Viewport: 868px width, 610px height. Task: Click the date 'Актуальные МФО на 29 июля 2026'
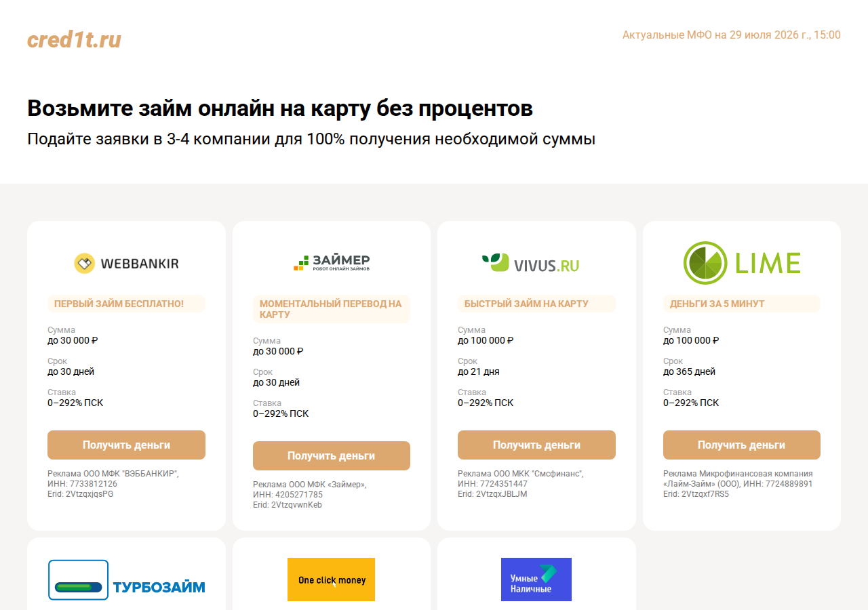click(x=732, y=35)
